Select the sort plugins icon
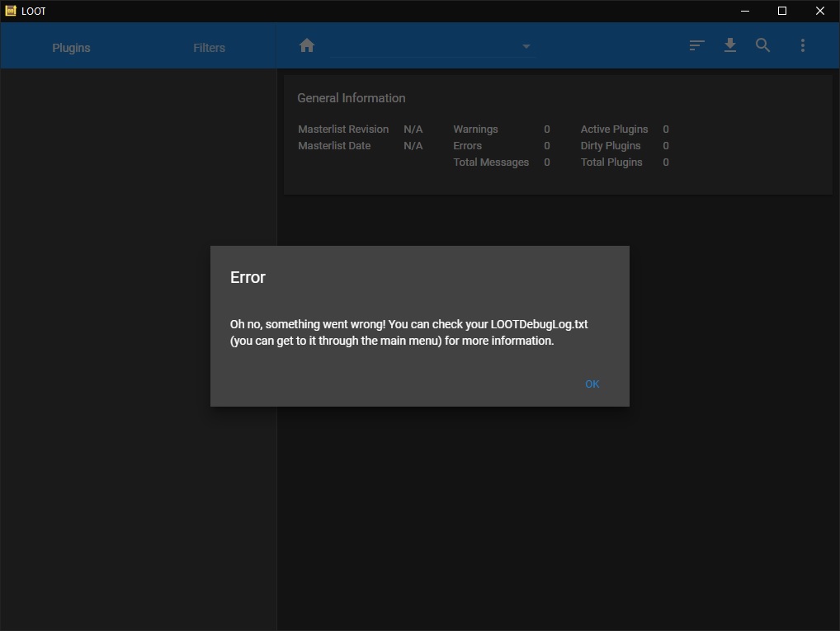Viewport: 840px width, 631px height. pyautogui.click(x=696, y=45)
